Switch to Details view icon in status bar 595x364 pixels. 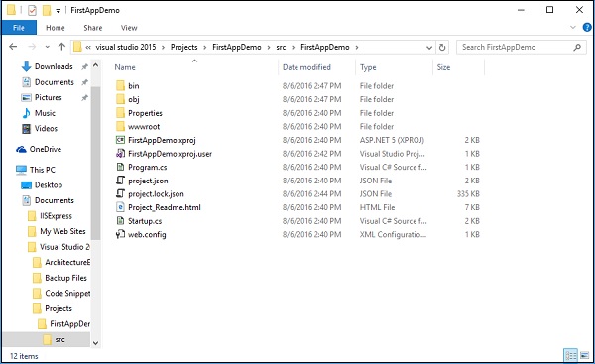(x=571, y=355)
